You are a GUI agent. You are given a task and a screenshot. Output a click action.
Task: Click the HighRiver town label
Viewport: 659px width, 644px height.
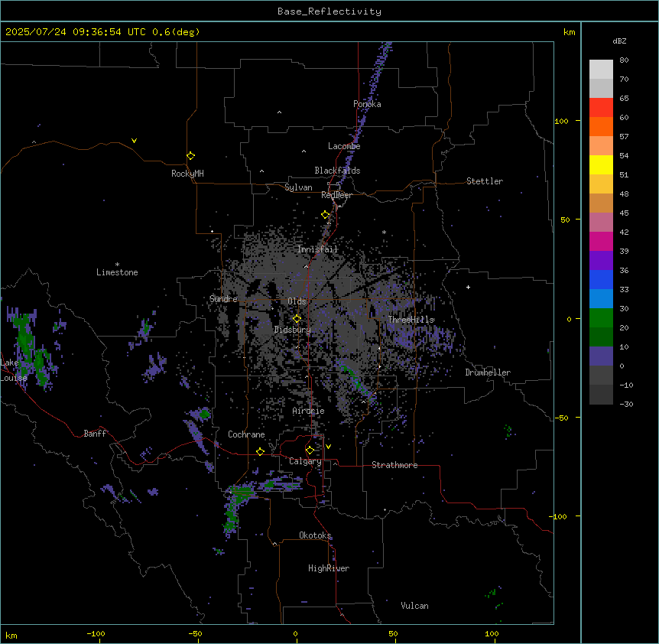[329, 568]
